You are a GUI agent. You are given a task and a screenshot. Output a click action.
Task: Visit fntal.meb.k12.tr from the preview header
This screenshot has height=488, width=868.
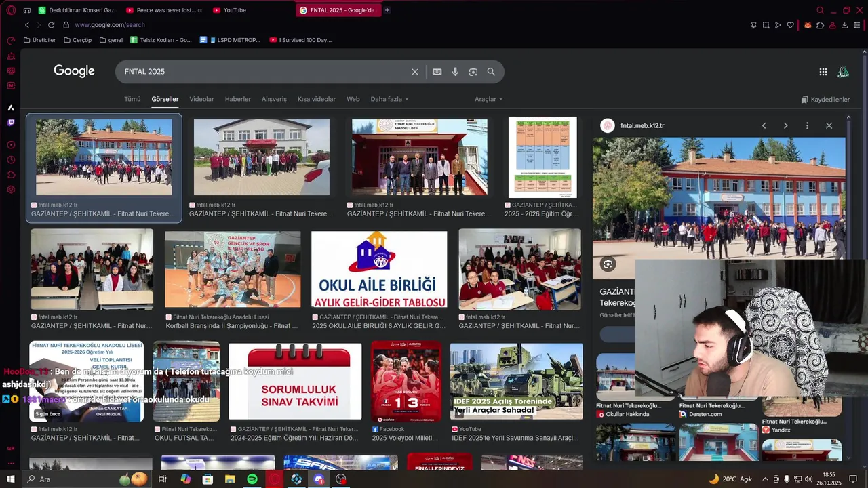click(x=642, y=126)
